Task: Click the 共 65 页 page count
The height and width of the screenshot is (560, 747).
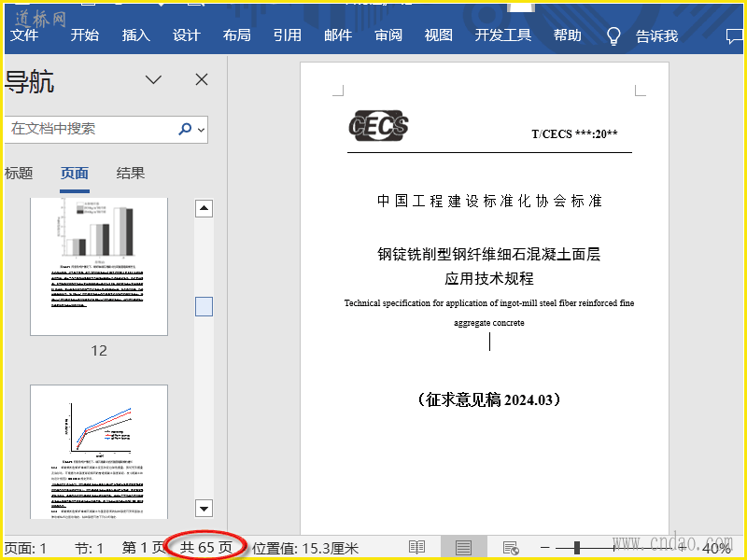Action: point(205,548)
